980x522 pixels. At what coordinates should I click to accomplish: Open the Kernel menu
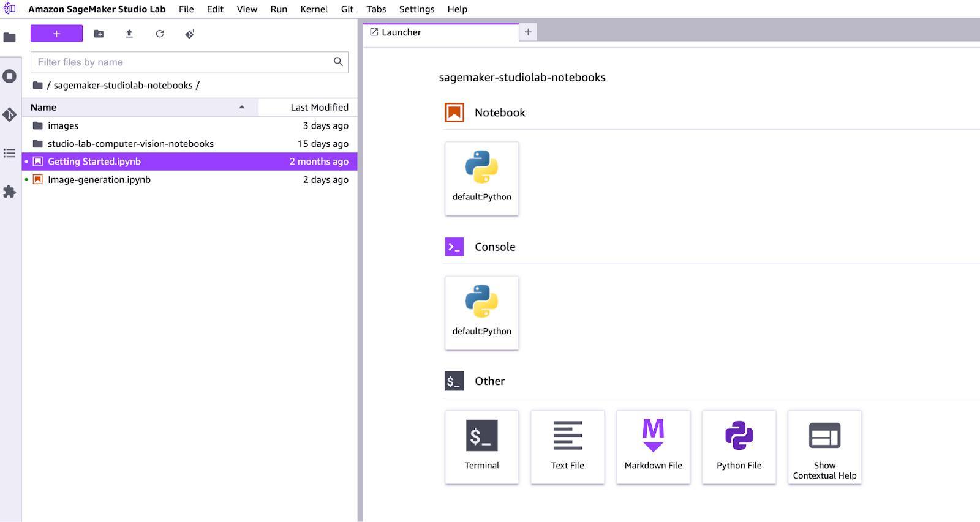314,9
